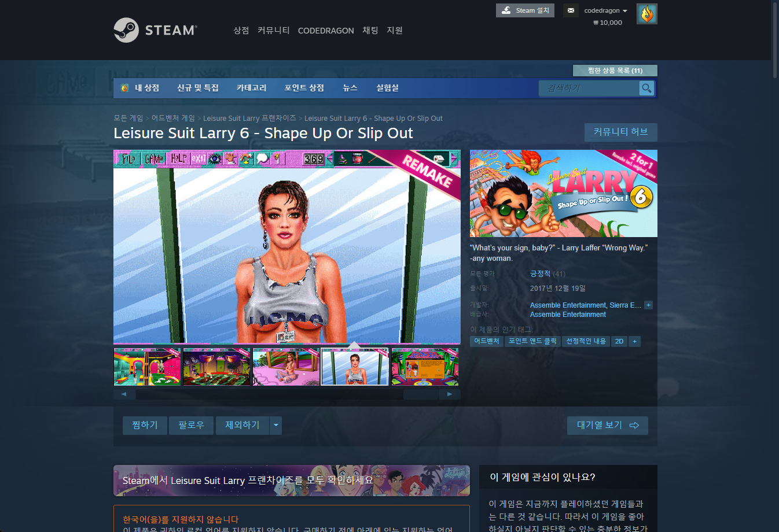Click the user avatar flame image
The width and height of the screenshot is (779, 532).
647,14
